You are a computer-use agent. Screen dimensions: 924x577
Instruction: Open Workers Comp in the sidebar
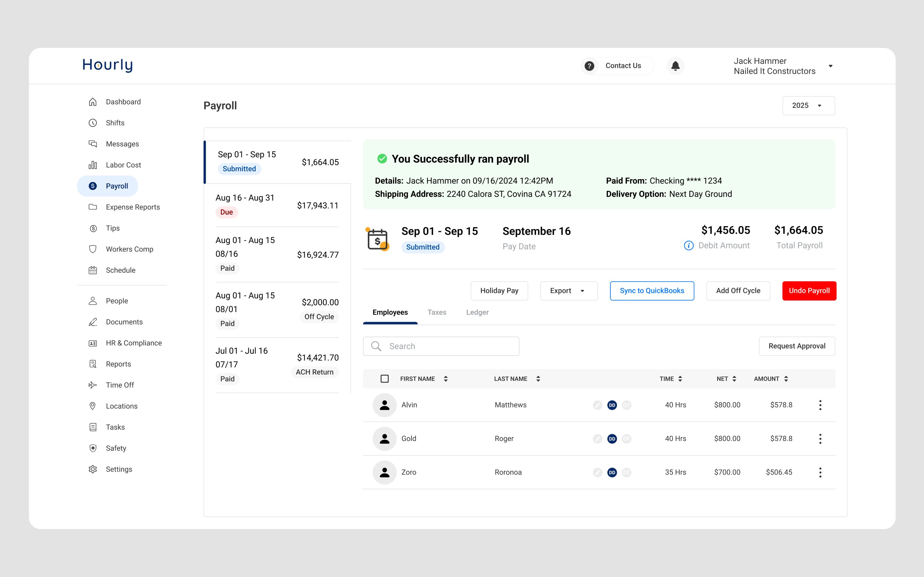129,249
